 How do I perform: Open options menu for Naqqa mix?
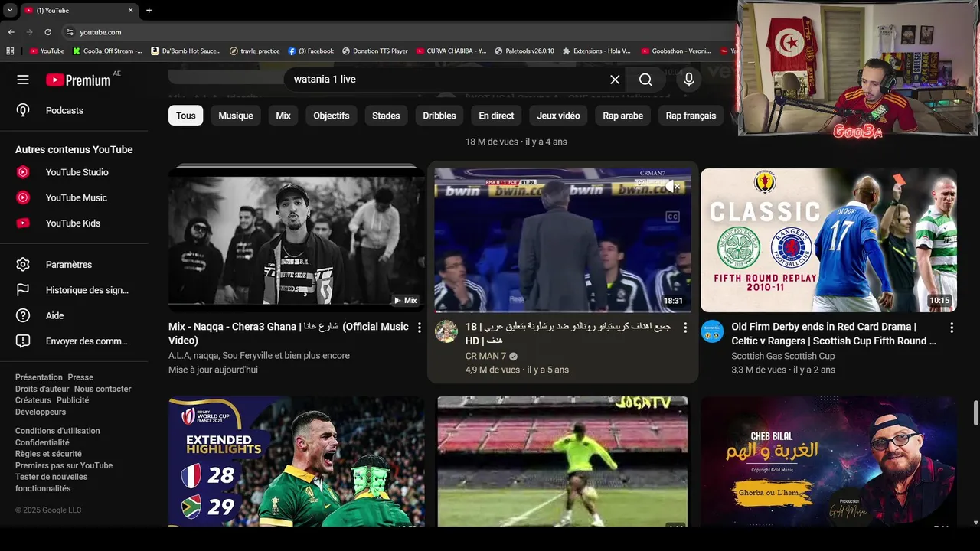coord(419,328)
